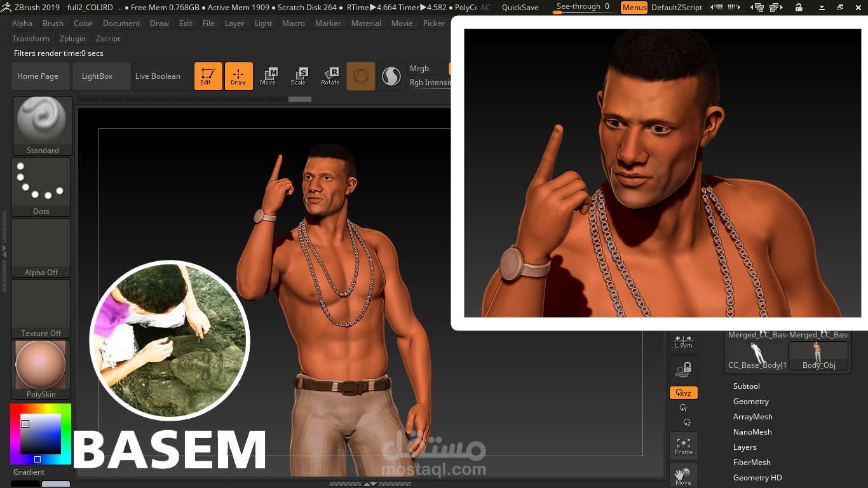Toggle the Menus button
Viewport: 868px width, 488px height.
click(x=634, y=8)
